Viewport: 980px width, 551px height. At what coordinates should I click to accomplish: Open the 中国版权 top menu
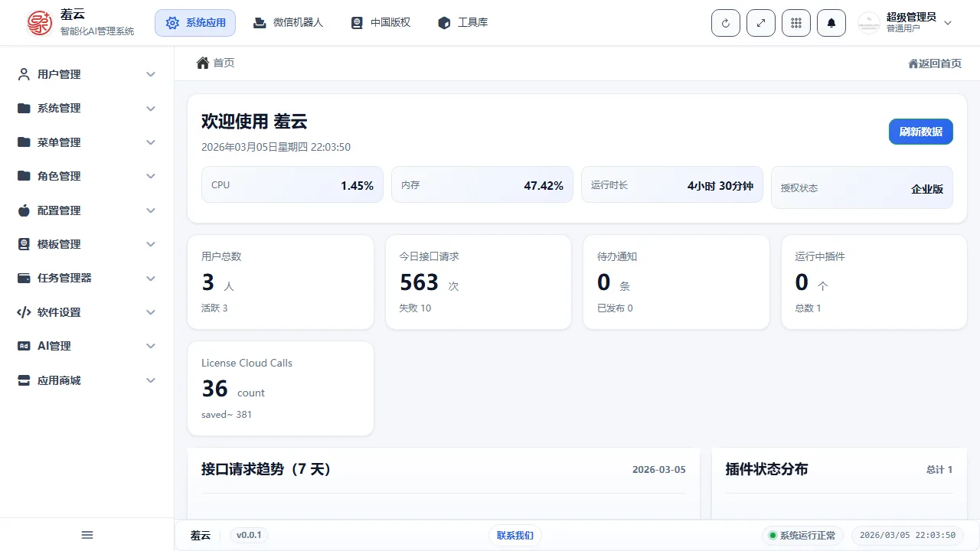[x=381, y=23]
